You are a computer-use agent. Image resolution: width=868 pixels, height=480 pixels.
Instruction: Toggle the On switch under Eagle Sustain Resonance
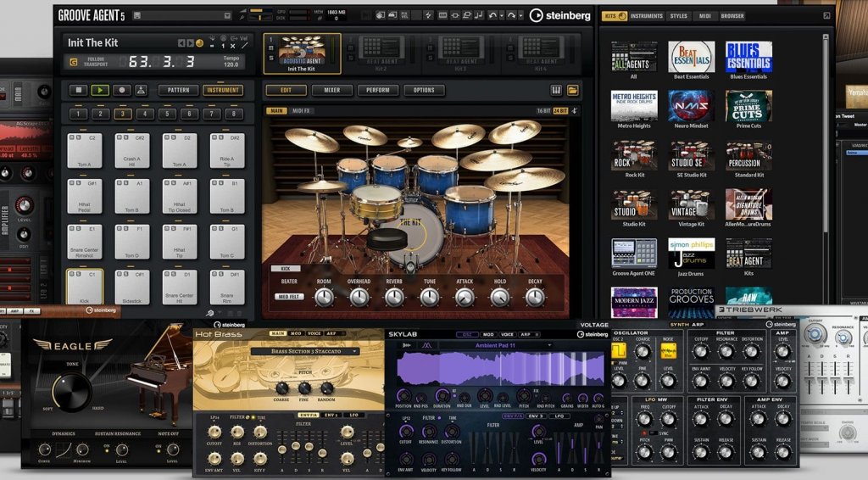(107, 450)
